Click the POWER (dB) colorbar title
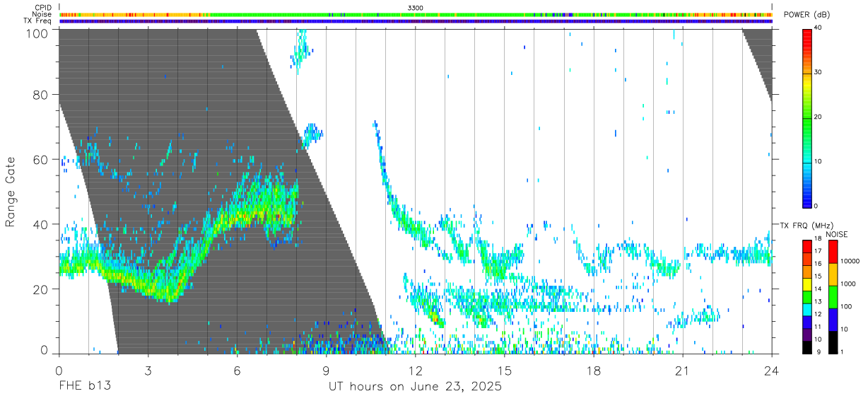Viewport: 868px width, 401px height. pos(807,15)
